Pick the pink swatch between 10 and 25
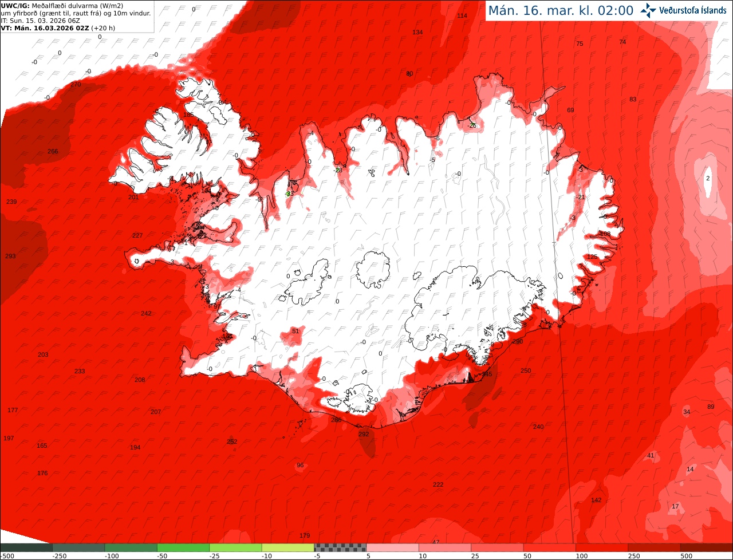Screen dimensions: 733x560 [445, 547]
